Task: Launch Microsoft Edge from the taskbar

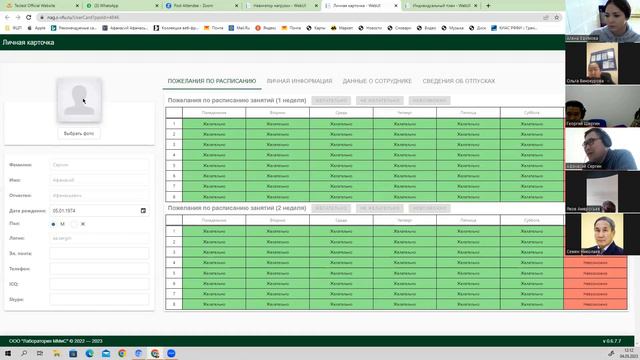Action: click(89, 353)
